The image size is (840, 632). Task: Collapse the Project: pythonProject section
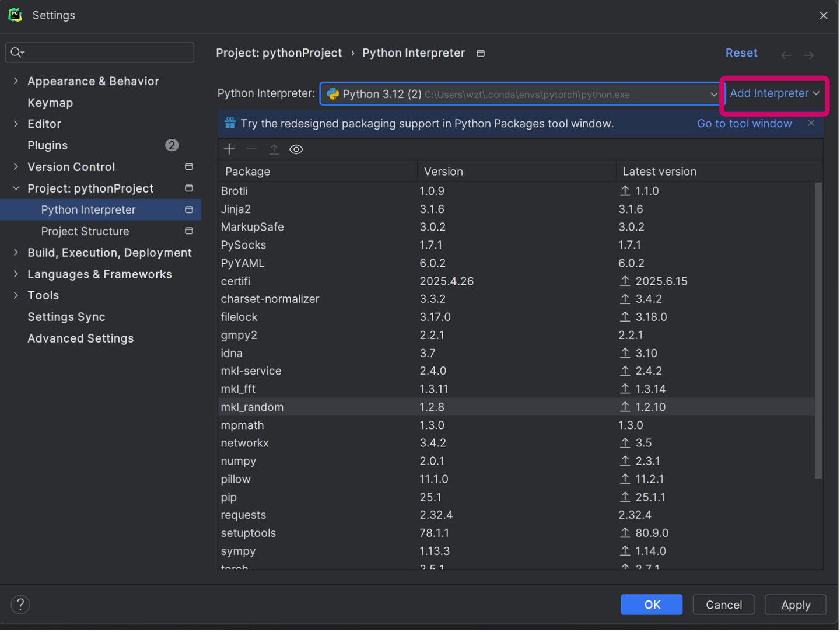pos(16,188)
